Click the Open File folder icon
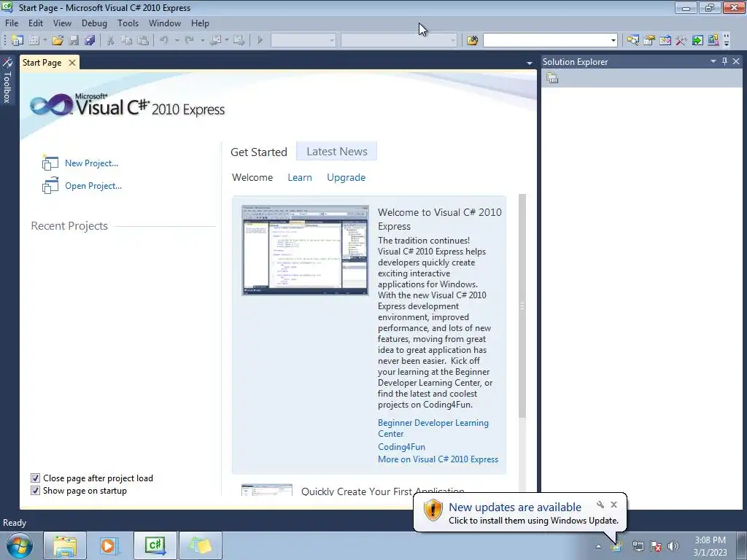The width and height of the screenshot is (747, 560). tap(58, 41)
